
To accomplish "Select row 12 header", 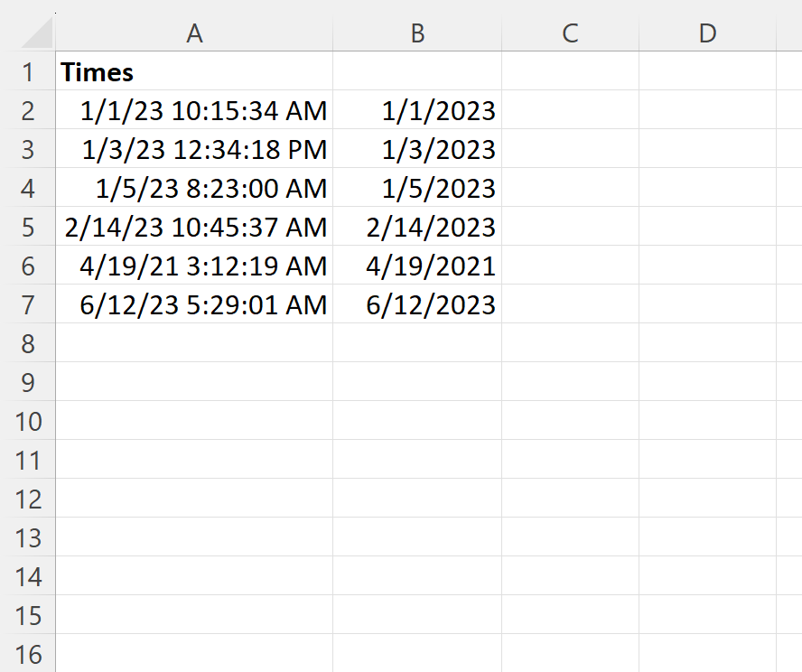I will click(x=28, y=499).
